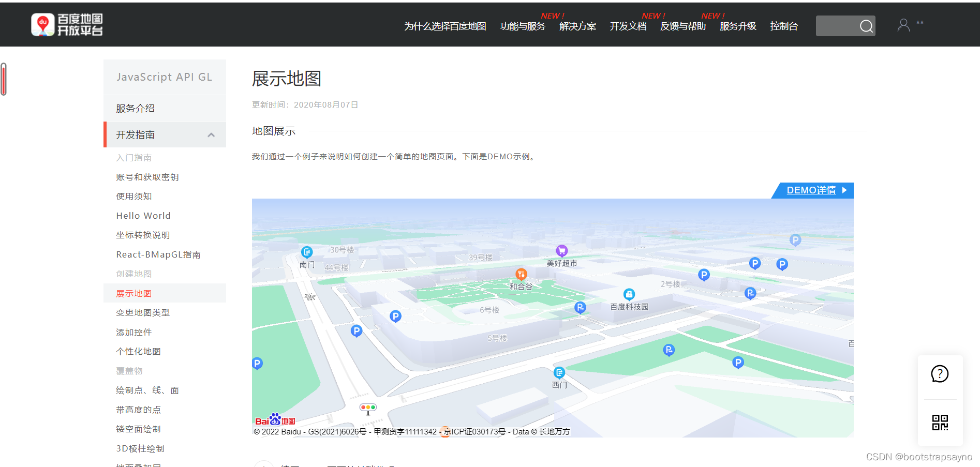Click the help question mark icon
Image resolution: width=980 pixels, height=467 pixels.
[x=940, y=373]
